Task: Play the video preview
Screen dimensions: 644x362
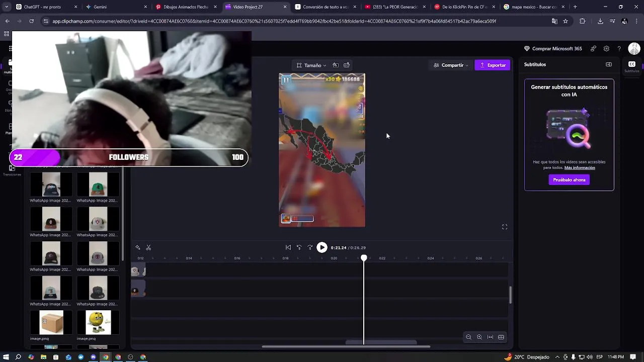Action: 322,247
